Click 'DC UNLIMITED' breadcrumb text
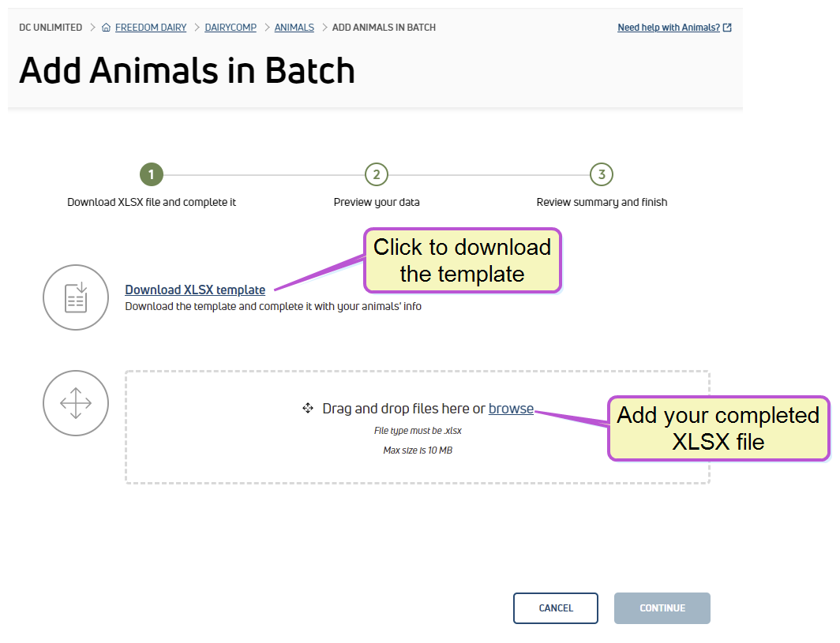This screenshot has height=643, width=840. (x=51, y=28)
